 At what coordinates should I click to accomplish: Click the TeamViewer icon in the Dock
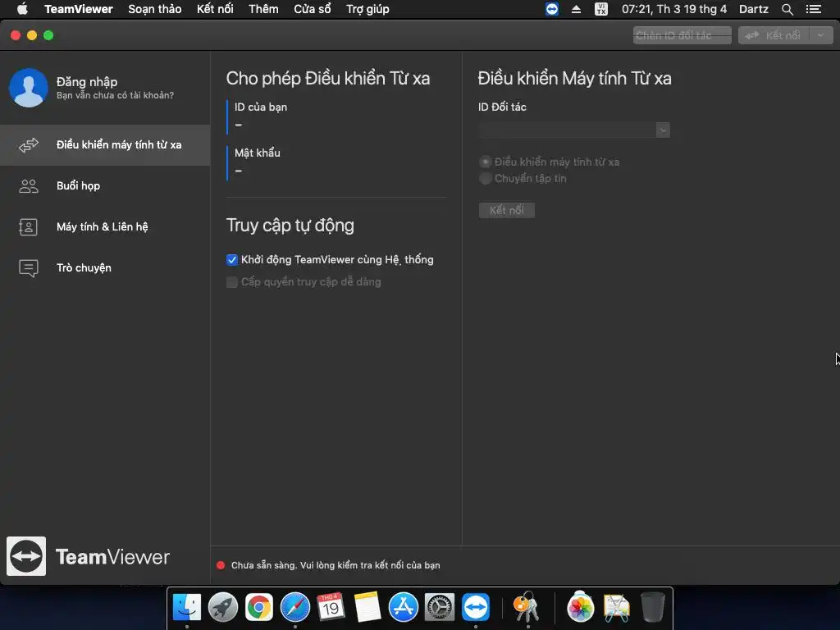(x=476, y=607)
